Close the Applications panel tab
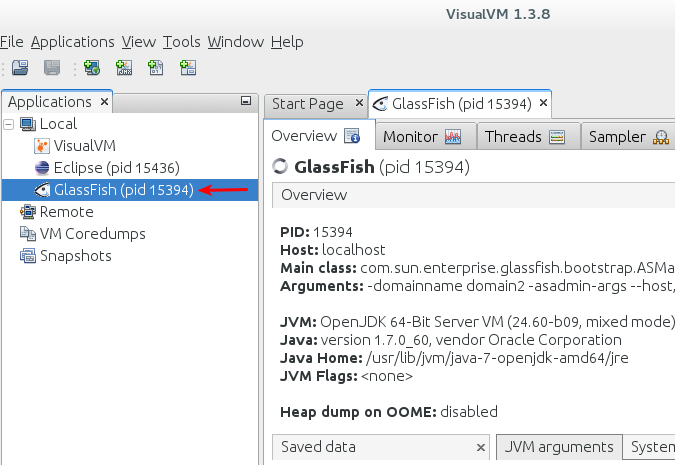Viewport: 675px width, 465px height. pos(104,102)
